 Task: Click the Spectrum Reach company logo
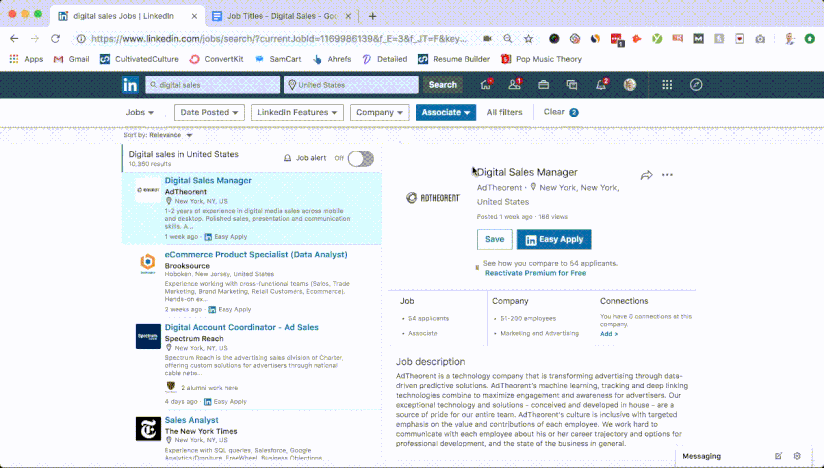(148, 336)
